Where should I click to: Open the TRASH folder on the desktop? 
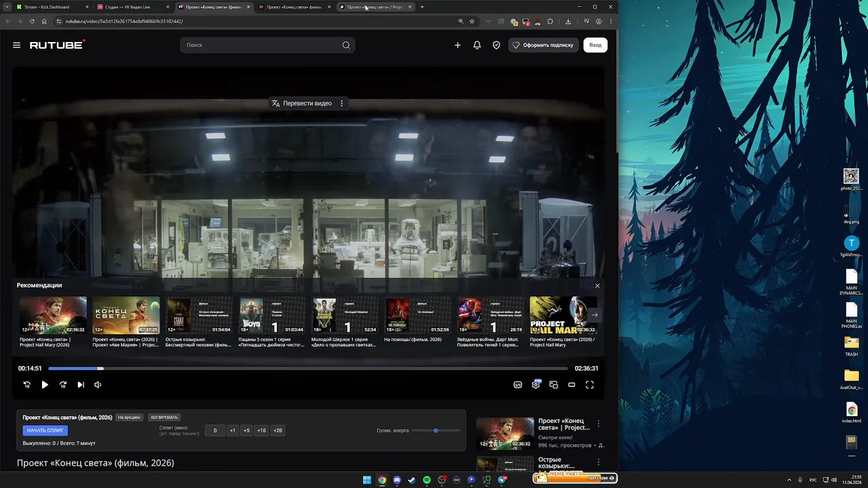(x=851, y=346)
